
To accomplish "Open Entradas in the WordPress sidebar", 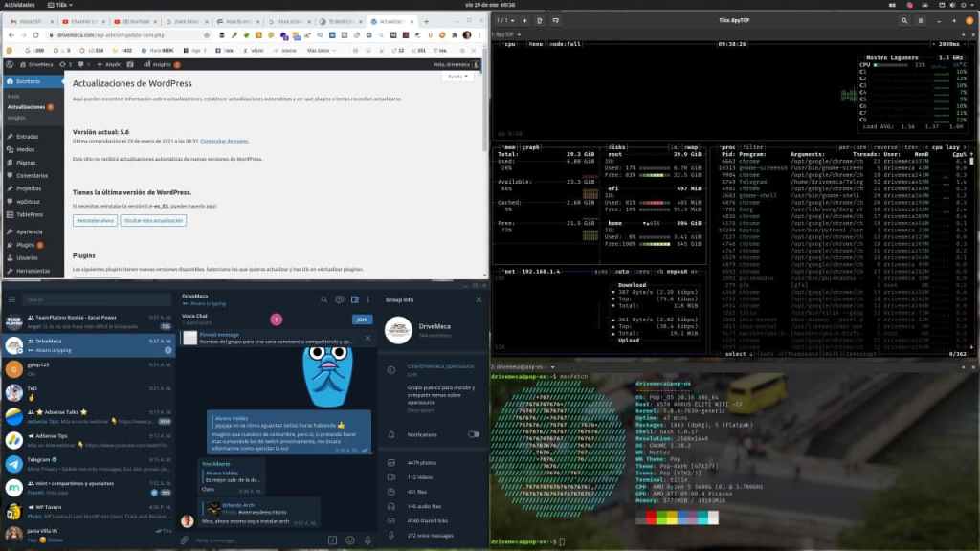I will tap(27, 137).
